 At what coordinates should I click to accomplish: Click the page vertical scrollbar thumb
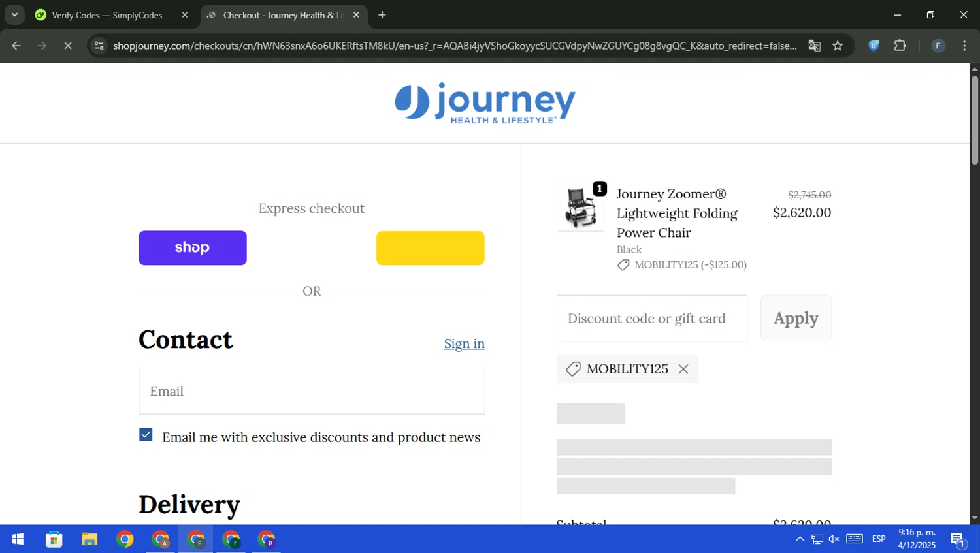click(975, 119)
